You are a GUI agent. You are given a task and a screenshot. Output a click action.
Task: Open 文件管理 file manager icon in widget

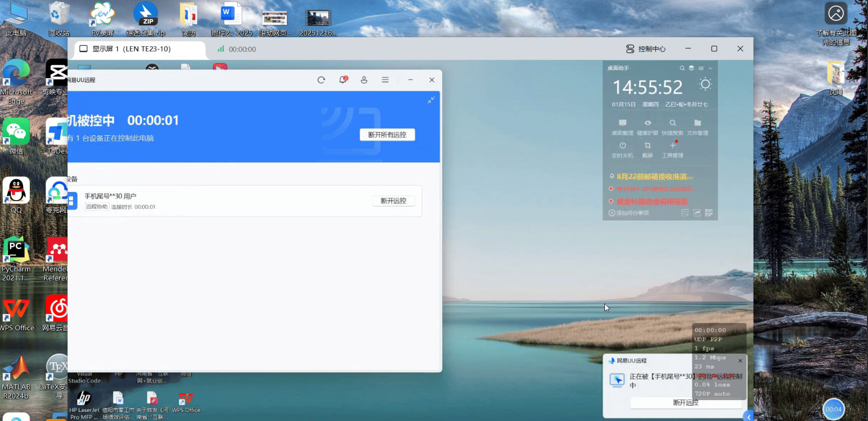pyautogui.click(x=697, y=123)
